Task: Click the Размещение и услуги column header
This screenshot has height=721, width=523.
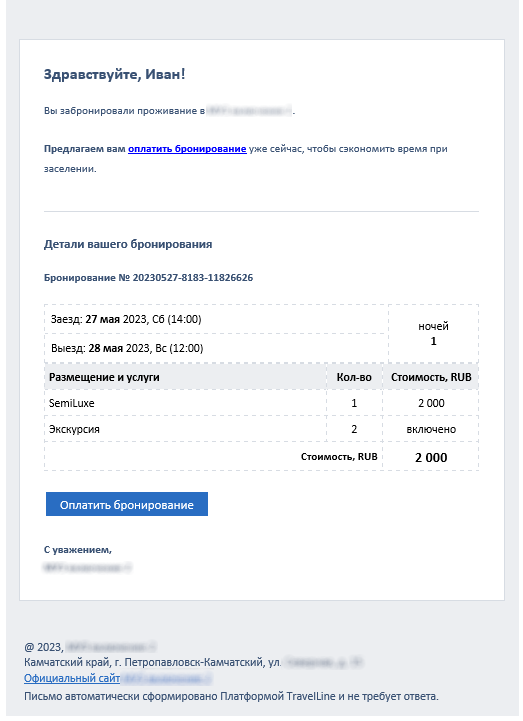Action: (x=185, y=377)
